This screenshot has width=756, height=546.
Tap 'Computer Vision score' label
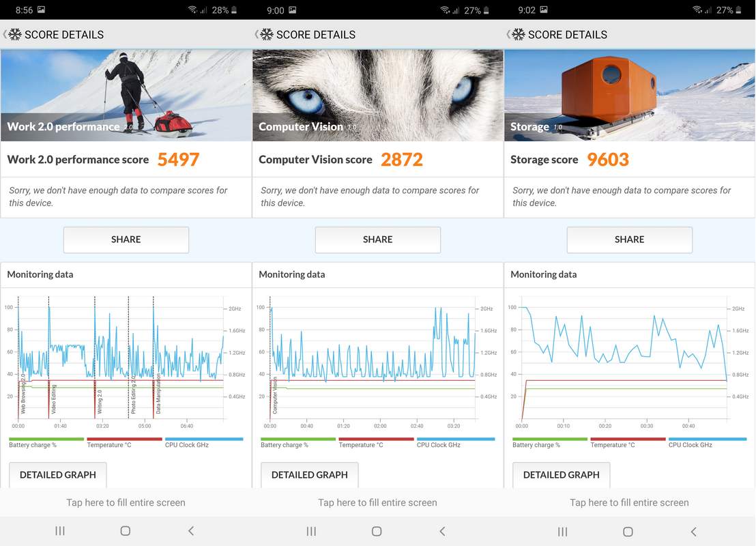point(315,160)
